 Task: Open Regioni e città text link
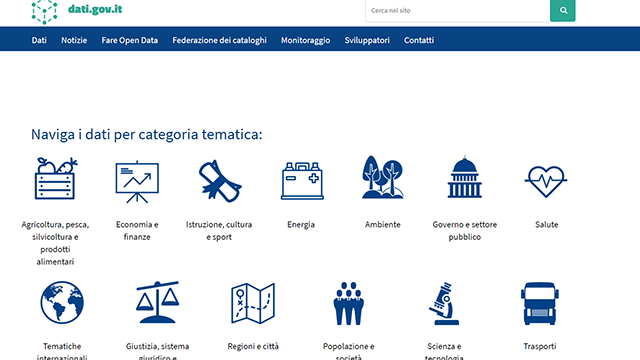253,346
